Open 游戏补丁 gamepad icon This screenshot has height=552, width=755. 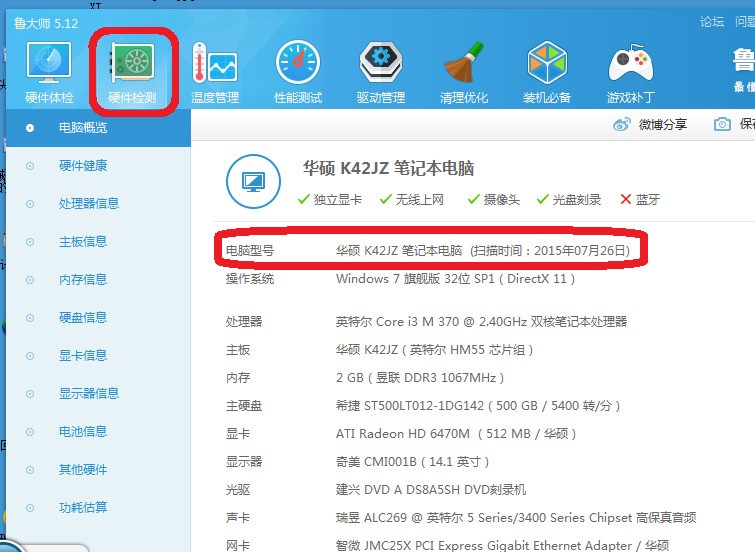pos(630,72)
